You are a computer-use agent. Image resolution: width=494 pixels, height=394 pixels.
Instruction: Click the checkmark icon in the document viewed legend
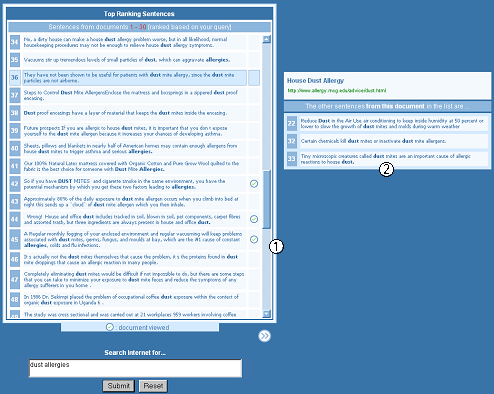(109, 327)
